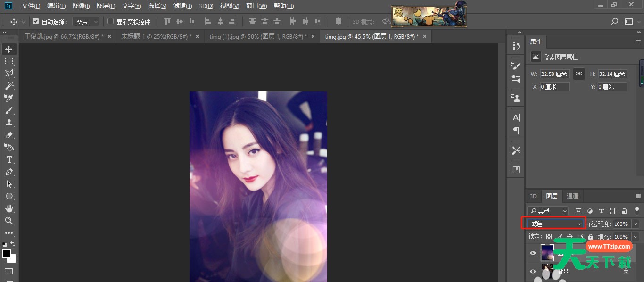Select the Move tool in toolbar
The image size is (644, 282).
(9, 49)
